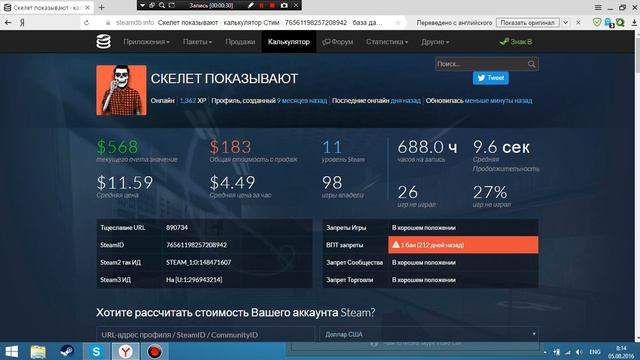This screenshot has width=640, height=360.
Task: Open the Пакеты dropdown menu
Action: pyautogui.click(x=197, y=42)
